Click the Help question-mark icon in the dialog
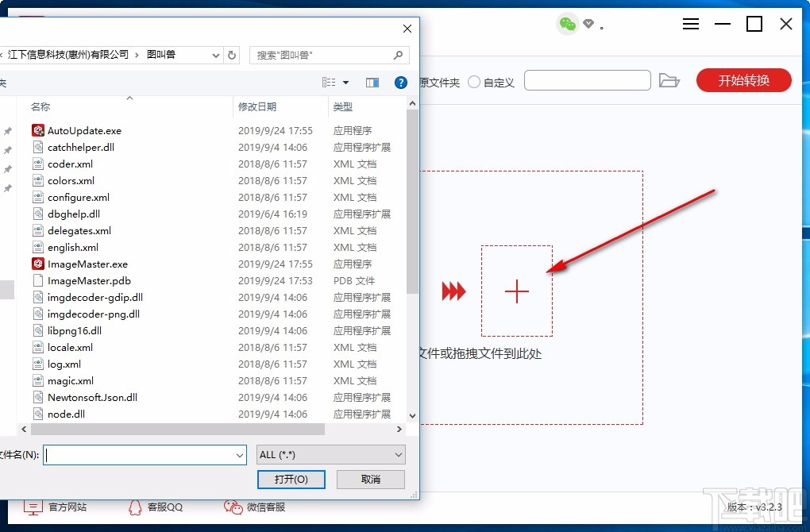Screen dimensions: 810x532 (400, 82)
